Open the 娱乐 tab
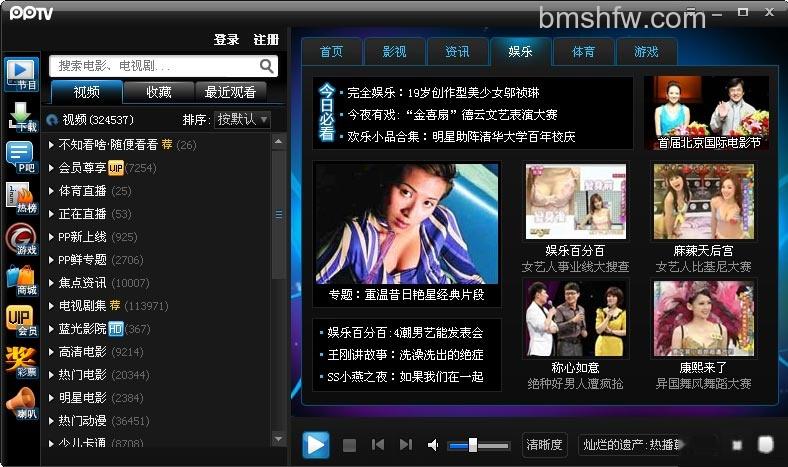 pos(520,51)
